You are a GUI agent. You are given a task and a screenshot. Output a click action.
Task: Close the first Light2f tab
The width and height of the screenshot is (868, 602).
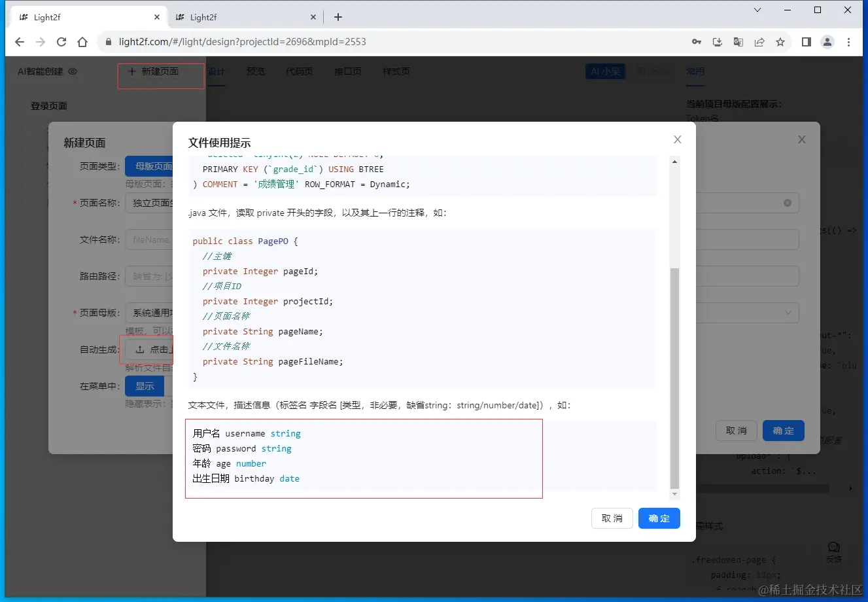coord(157,18)
